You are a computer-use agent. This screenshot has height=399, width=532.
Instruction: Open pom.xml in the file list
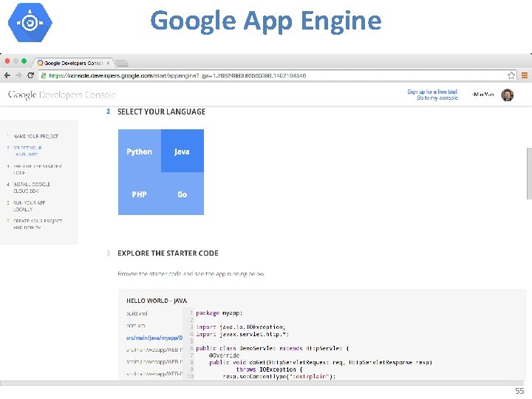pyautogui.click(x=136, y=326)
